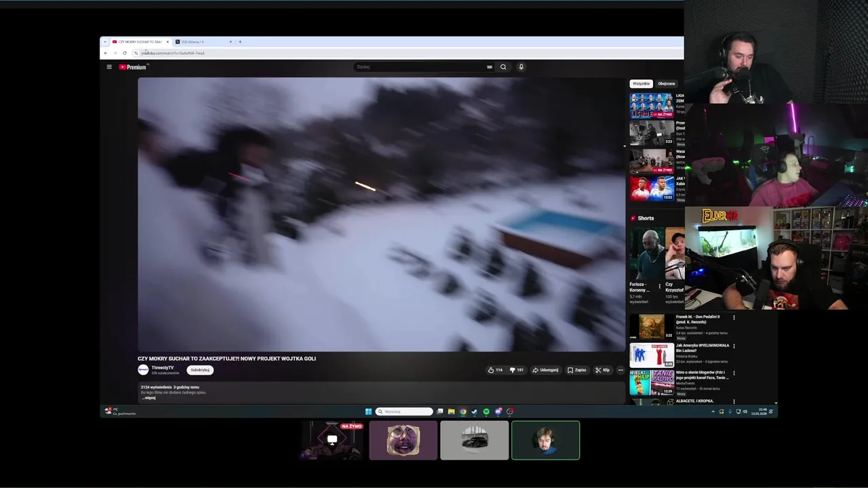This screenshot has height=488, width=868.
Task: Open the Shorts section header
Action: 642,218
